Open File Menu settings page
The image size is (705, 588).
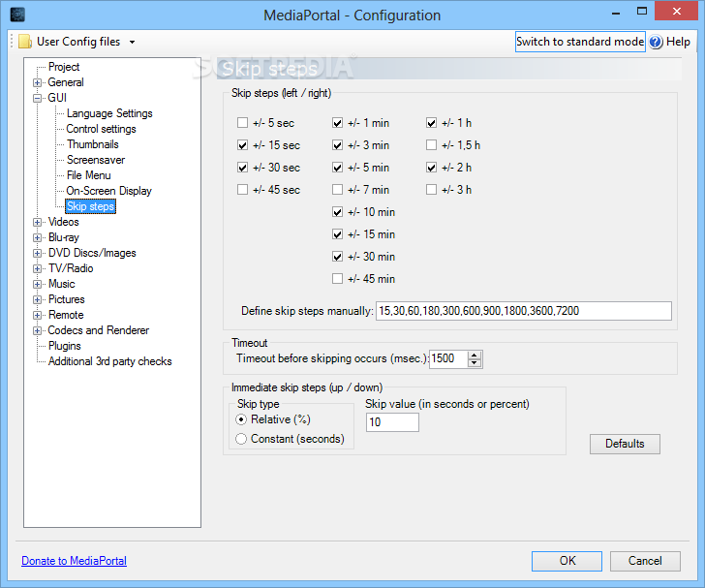point(88,175)
